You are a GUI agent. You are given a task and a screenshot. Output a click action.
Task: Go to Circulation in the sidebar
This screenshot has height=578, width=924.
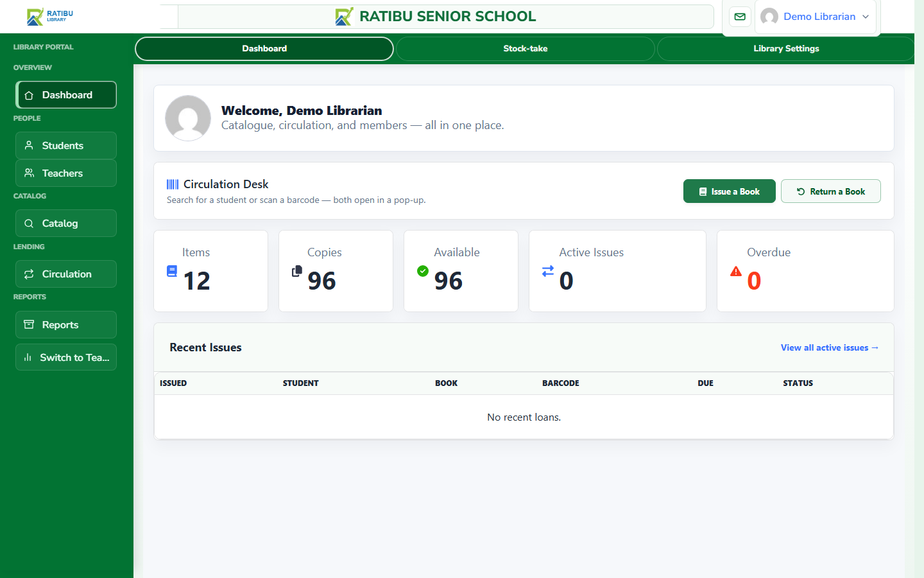66,274
